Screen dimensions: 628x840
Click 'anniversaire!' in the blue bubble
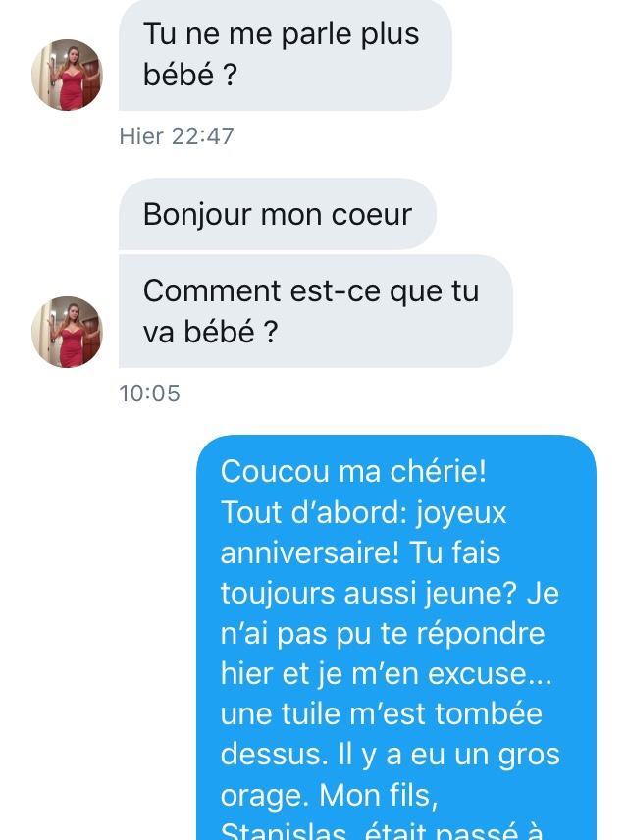310,552
